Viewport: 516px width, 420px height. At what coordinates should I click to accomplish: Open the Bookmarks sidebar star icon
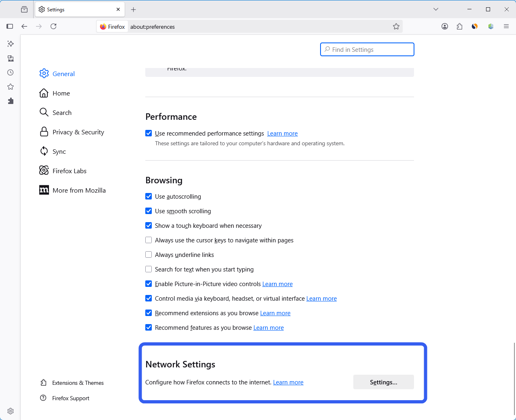[x=11, y=87]
